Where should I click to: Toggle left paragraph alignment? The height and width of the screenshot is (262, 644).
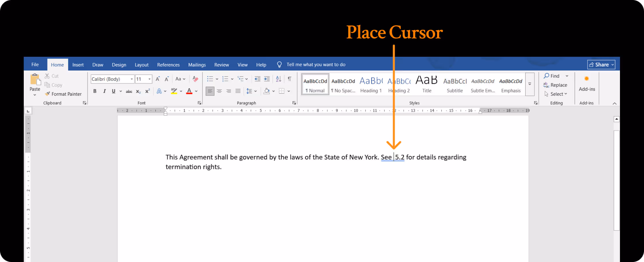click(x=210, y=91)
